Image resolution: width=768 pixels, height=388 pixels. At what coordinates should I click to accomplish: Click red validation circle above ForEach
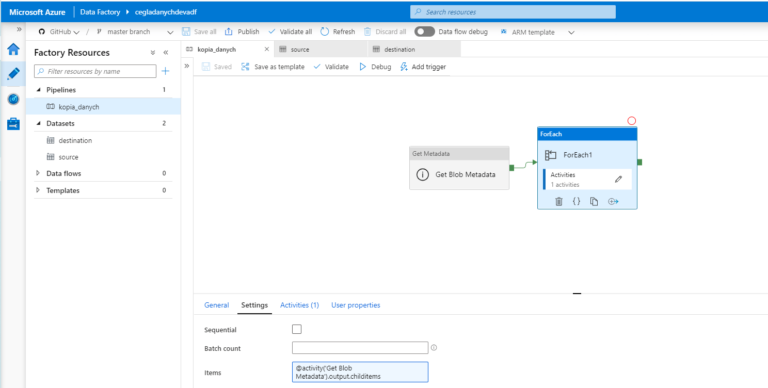[x=632, y=121]
